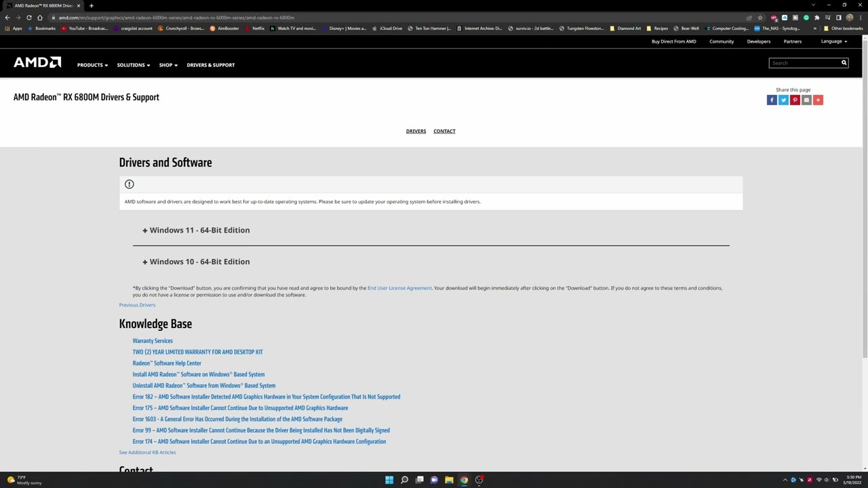The height and width of the screenshot is (488, 868).
Task: Expand Windows 11 - 64-Bit Edition section
Action: (x=196, y=230)
